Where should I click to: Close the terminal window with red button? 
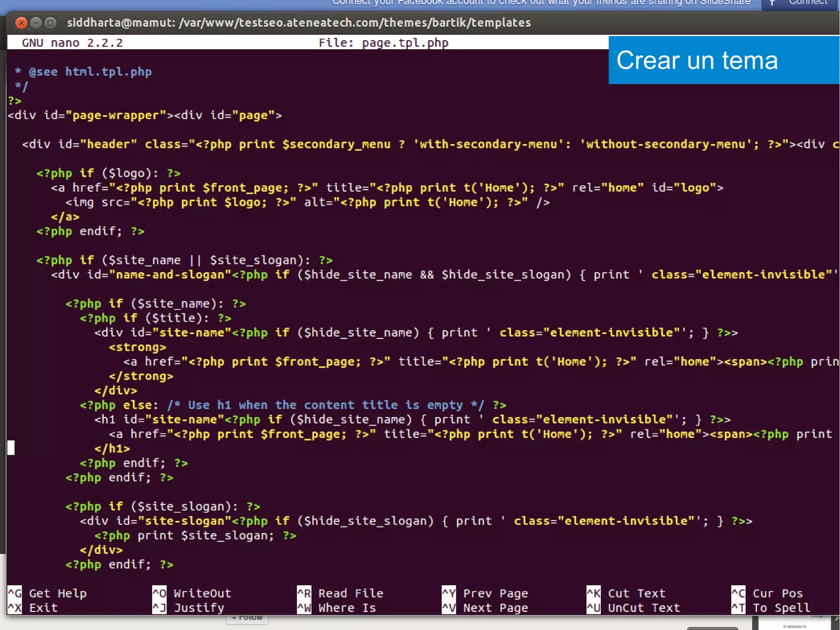click(x=21, y=23)
